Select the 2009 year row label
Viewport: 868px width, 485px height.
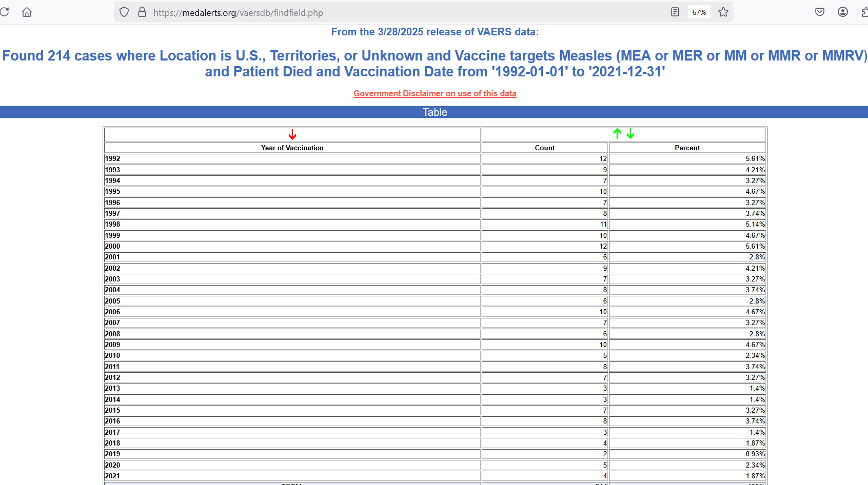112,345
